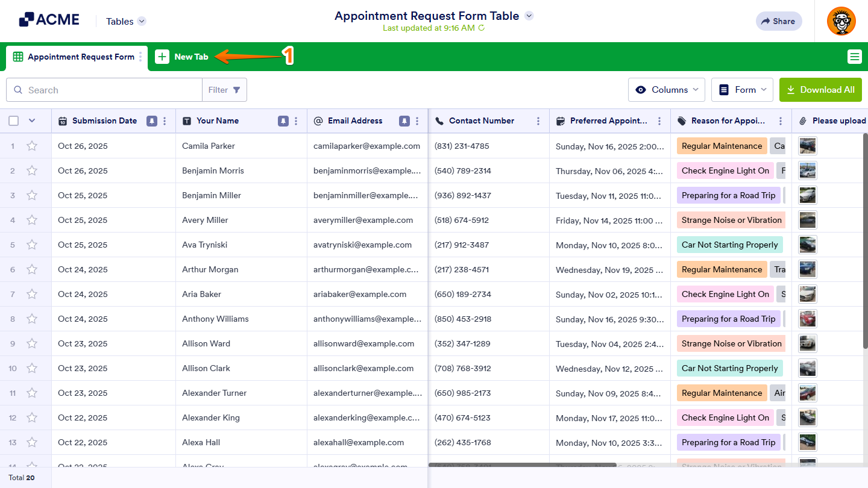Click the Download All button
Viewport: 868px width, 488px height.
820,90
